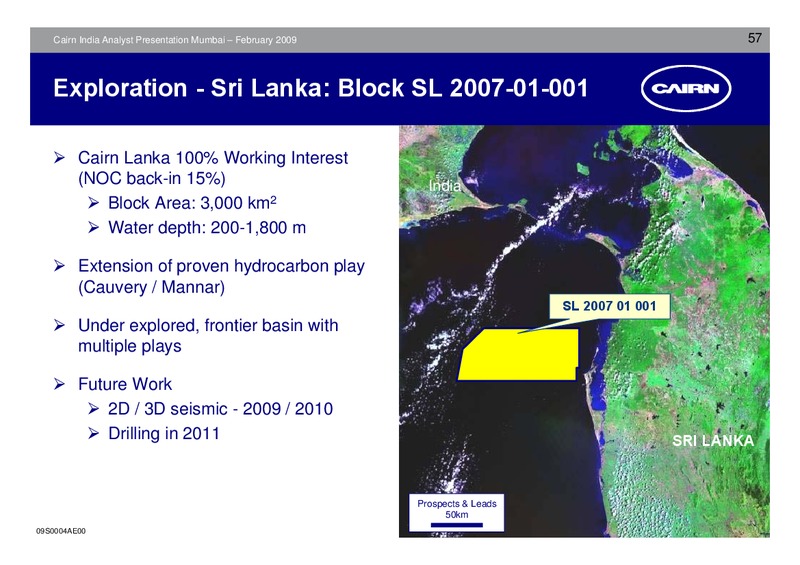Click the 'Prospects & Leads 50km' scale box

click(457, 513)
